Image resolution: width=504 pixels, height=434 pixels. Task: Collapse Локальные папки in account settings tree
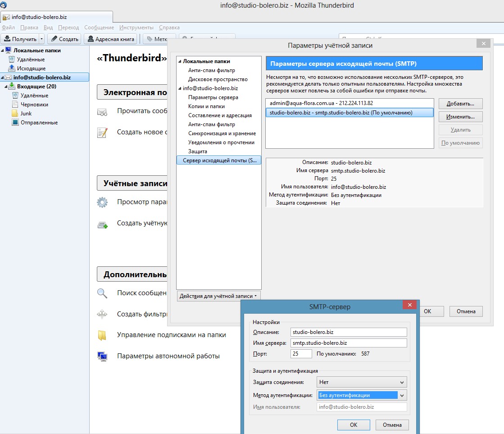pos(180,61)
